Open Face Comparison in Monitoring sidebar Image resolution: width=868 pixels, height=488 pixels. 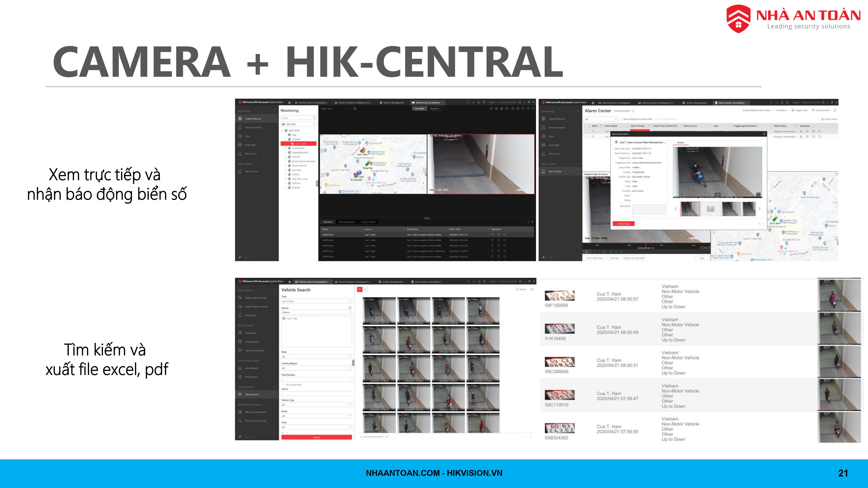pyautogui.click(x=253, y=127)
